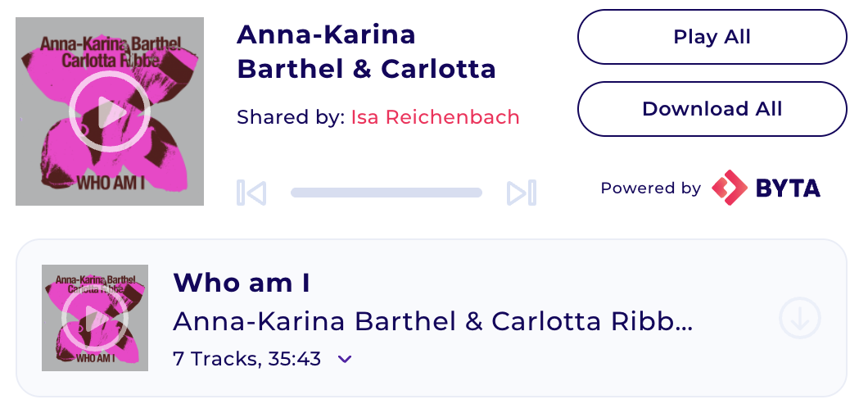
Task: Play the large album cover artwork
Action: tap(110, 111)
